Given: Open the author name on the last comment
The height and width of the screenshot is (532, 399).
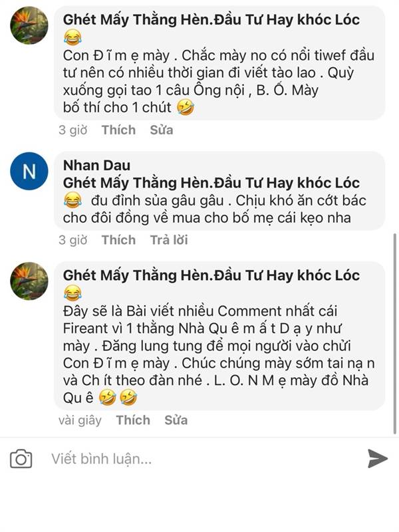Looking at the screenshot, I should (211, 275).
